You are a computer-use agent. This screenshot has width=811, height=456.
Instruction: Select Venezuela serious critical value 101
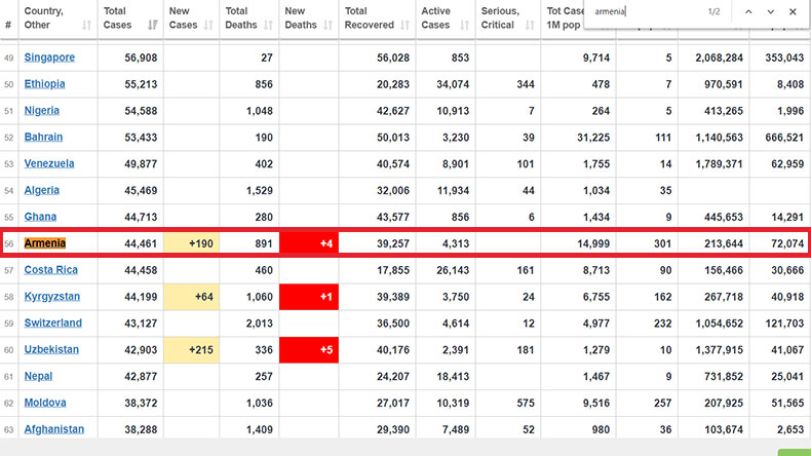(x=525, y=164)
